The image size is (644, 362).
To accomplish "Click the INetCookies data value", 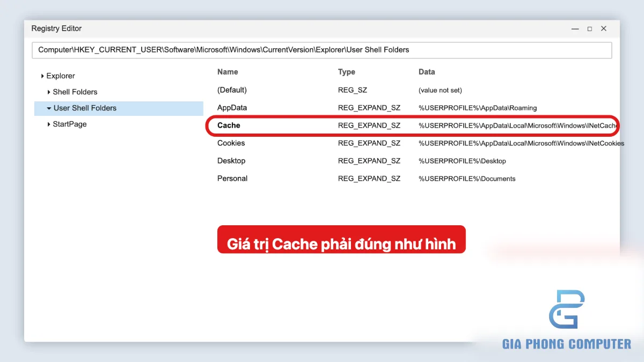I will [x=522, y=143].
